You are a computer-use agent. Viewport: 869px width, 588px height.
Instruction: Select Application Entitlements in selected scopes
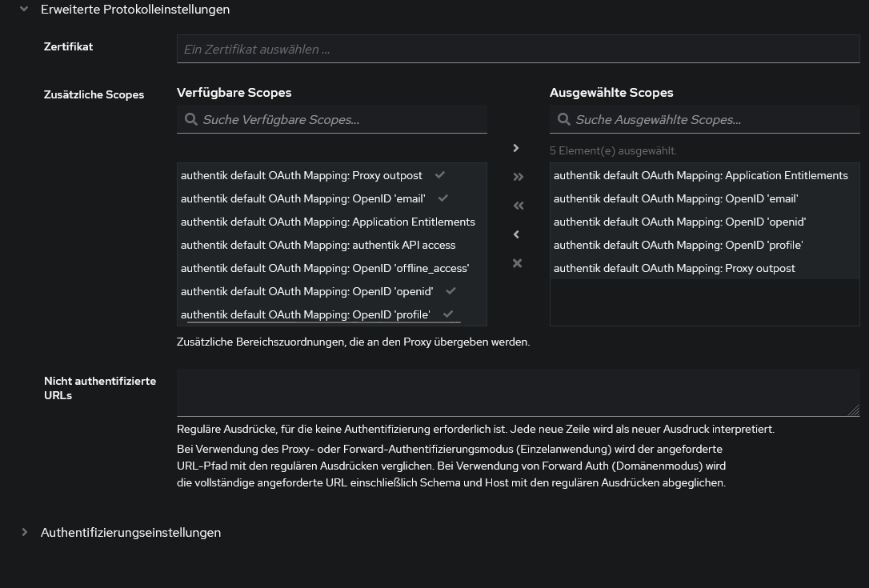(x=700, y=175)
